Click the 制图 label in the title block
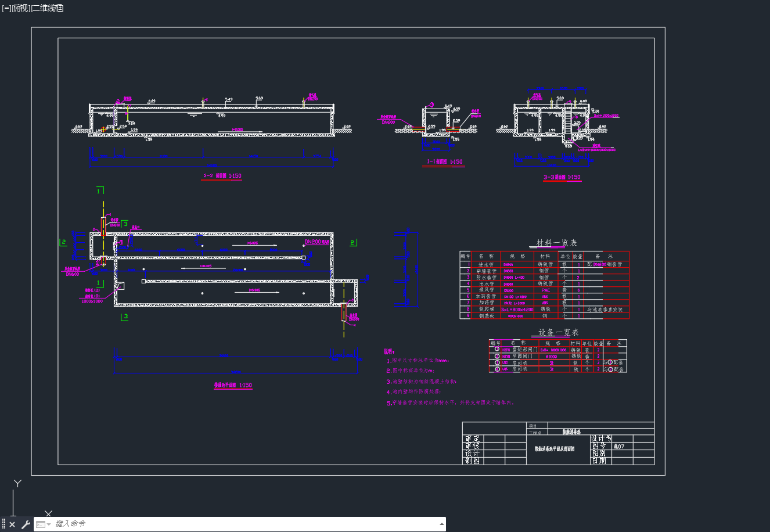770x532 pixels. [472, 461]
